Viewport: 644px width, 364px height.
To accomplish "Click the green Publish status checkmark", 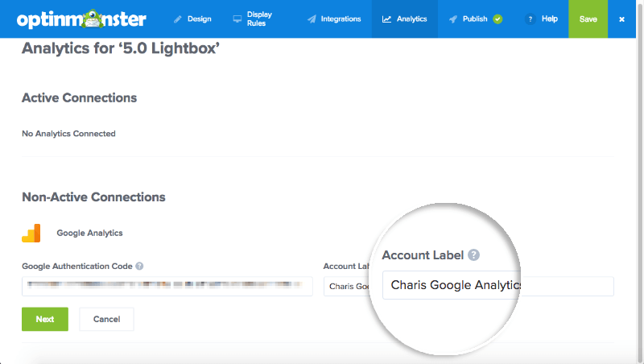I will [x=497, y=19].
